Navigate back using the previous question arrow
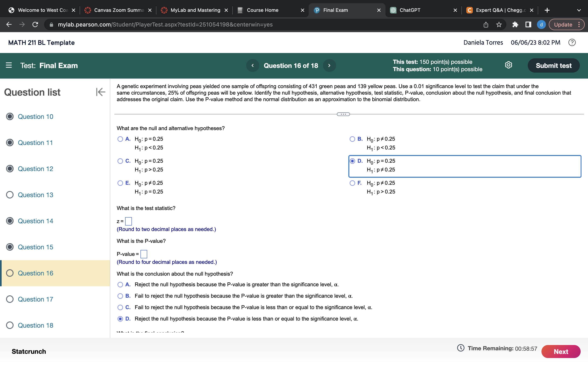This screenshot has height=367, width=588. (253, 65)
